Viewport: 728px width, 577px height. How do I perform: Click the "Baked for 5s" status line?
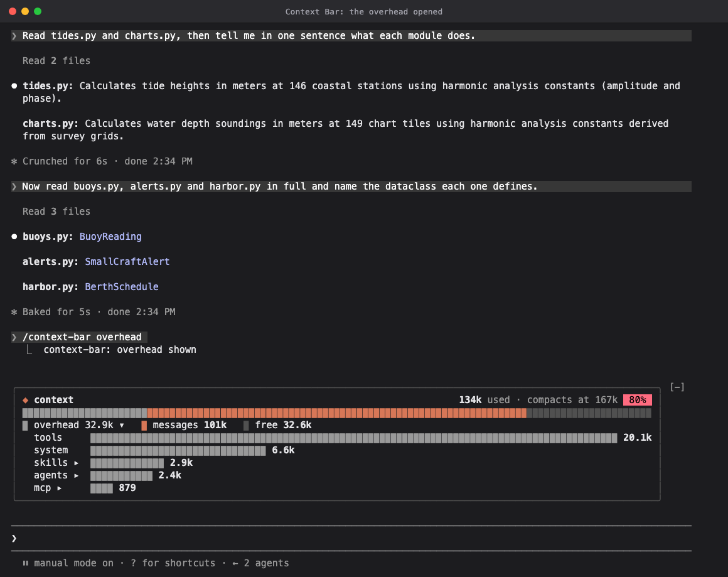pos(94,311)
